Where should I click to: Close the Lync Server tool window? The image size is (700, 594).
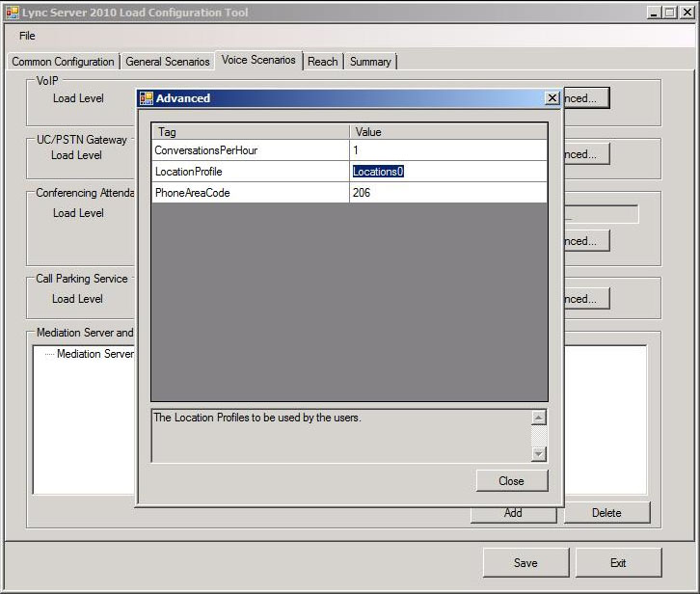(x=687, y=13)
